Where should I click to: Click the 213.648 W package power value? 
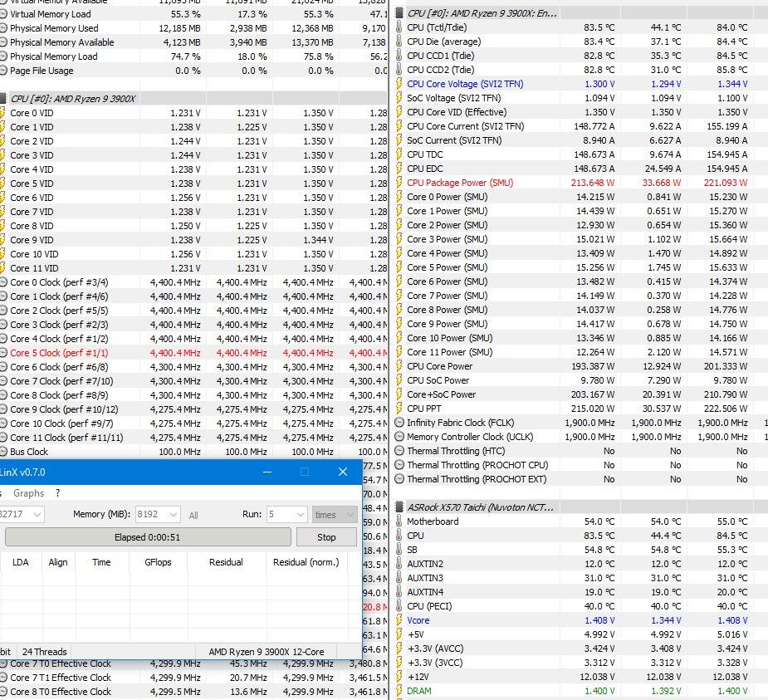click(593, 183)
